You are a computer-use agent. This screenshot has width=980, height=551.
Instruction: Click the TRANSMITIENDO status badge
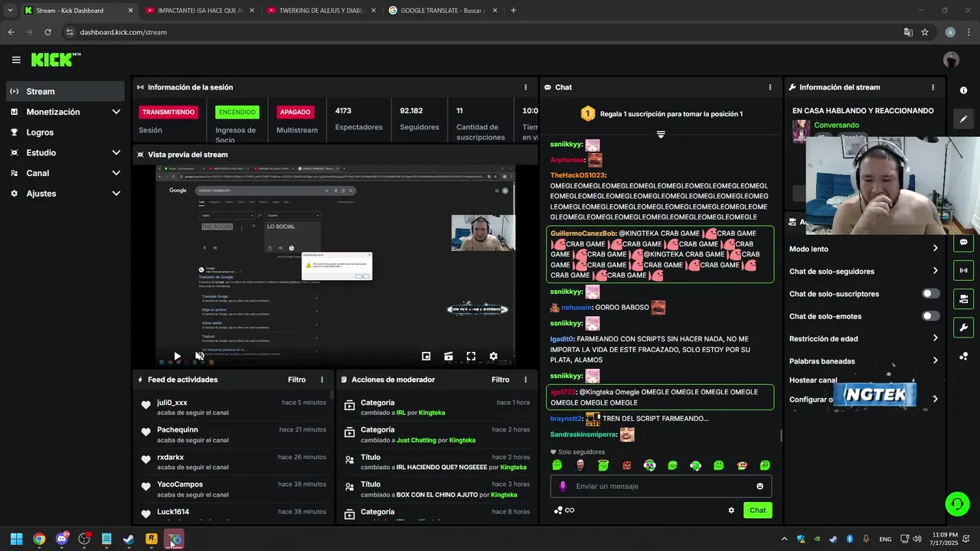pyautogui.click(x=168, y=112)
